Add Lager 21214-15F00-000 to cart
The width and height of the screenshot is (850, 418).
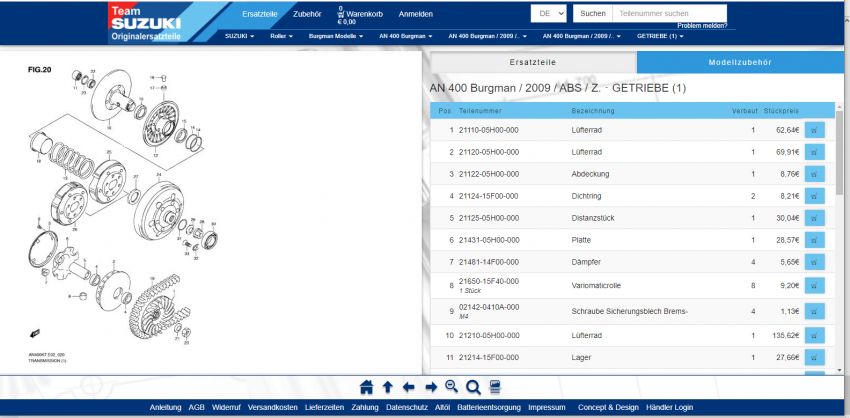click(x=814, y=357)
